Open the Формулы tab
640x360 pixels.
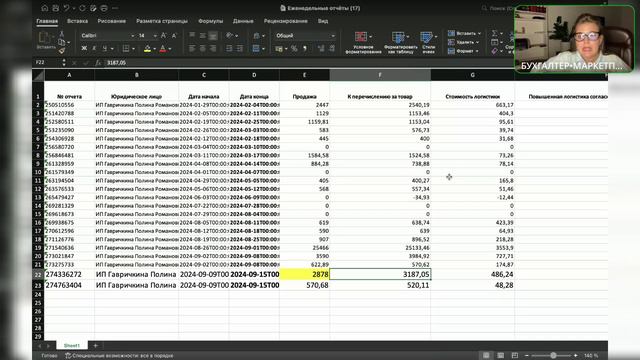[211, 21]
